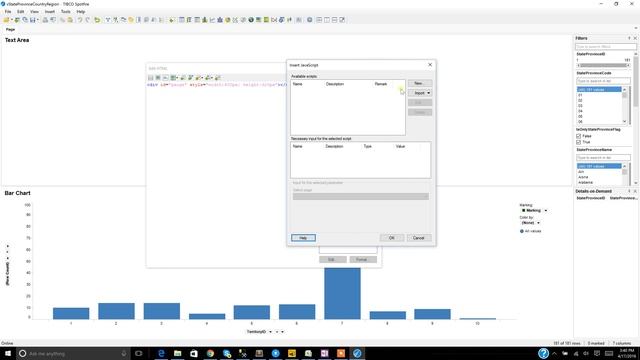Click the Redo arrow toolbar icon

point(87,20)
